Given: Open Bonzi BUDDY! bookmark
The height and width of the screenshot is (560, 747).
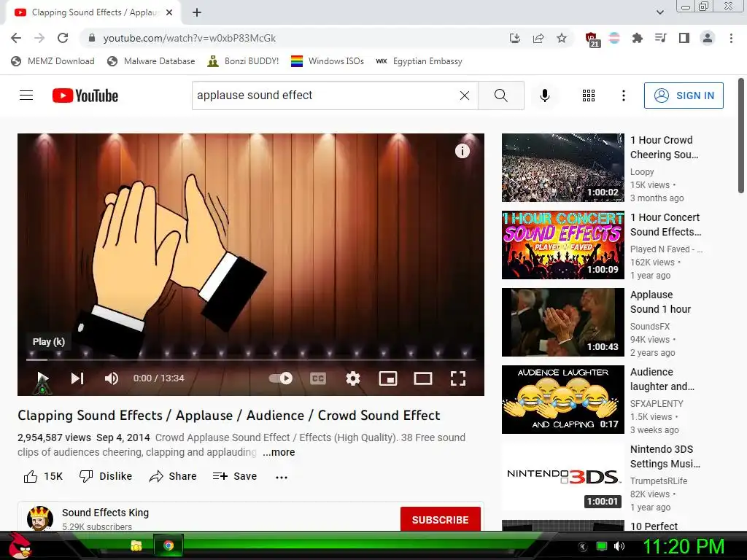Looking at the screenshot, I should (x=243, y=61).
